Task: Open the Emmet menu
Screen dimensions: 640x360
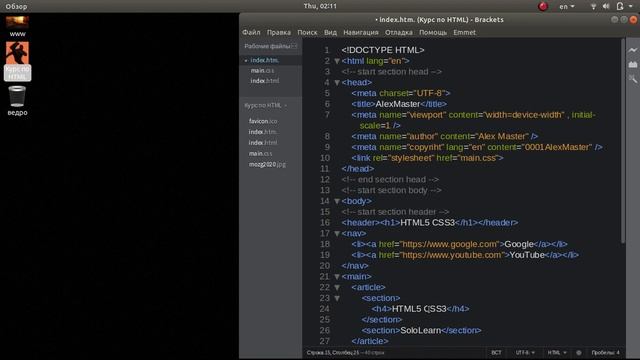Action: click(x=464, y=32)
